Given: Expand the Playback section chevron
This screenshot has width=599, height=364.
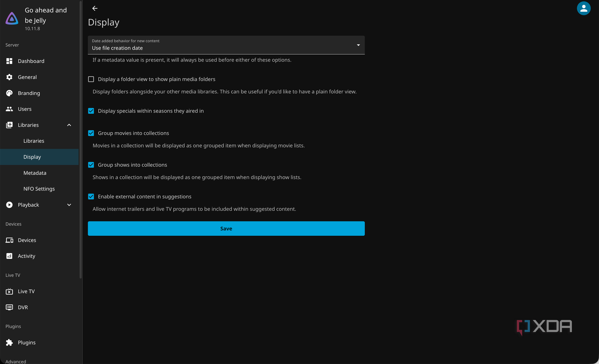Looking at the screenshot, I should click(69, 205).
